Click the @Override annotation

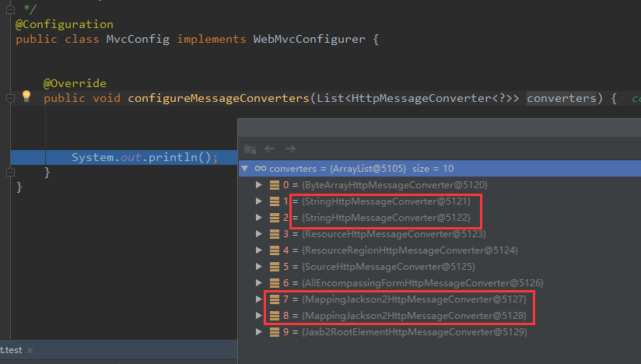tap(75, 83)
